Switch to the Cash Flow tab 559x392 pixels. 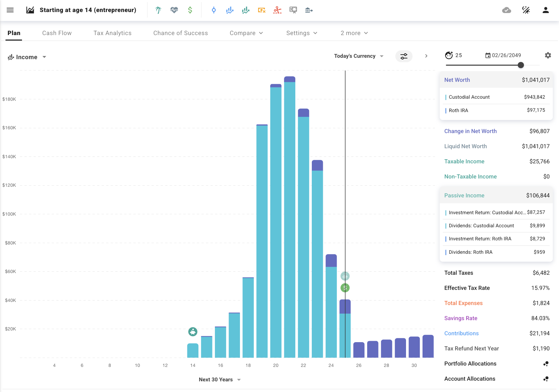(57, 33)
